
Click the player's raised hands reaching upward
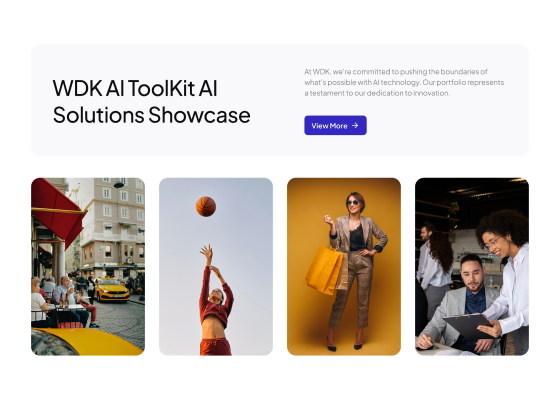point(210,258)
